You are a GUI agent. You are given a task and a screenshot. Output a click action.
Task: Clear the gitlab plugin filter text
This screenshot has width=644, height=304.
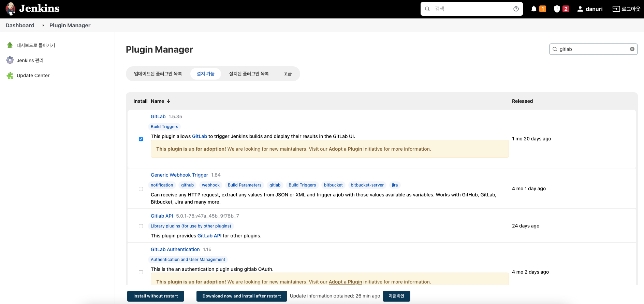click(632, 49)
